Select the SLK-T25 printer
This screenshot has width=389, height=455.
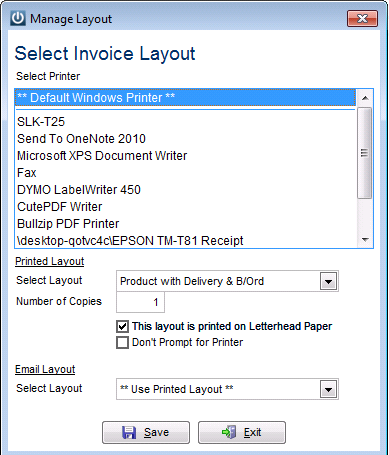(x=185, y=122)
